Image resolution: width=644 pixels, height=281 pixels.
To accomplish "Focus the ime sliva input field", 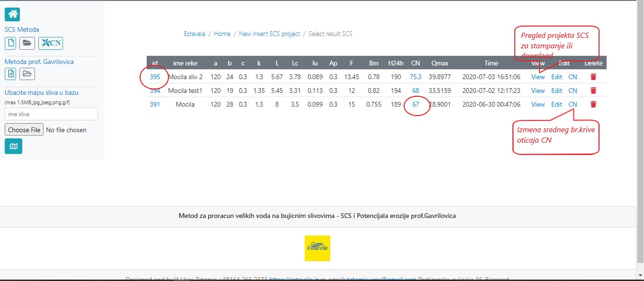I will [x=51, y=114].
